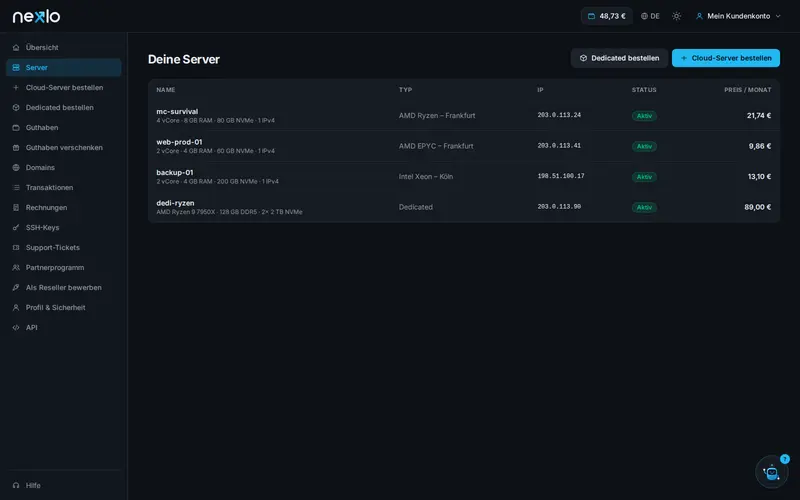
Task: Click the headset icon beside Hilfe
Action: click(x=16, y=485)
